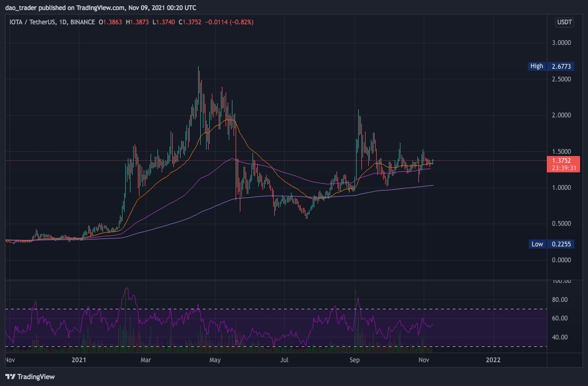Screen dimensions: 588x386
Task: Click the change value −0.0114 (−0.82%)
Action: pyautogui.click(x=229, y=22)
